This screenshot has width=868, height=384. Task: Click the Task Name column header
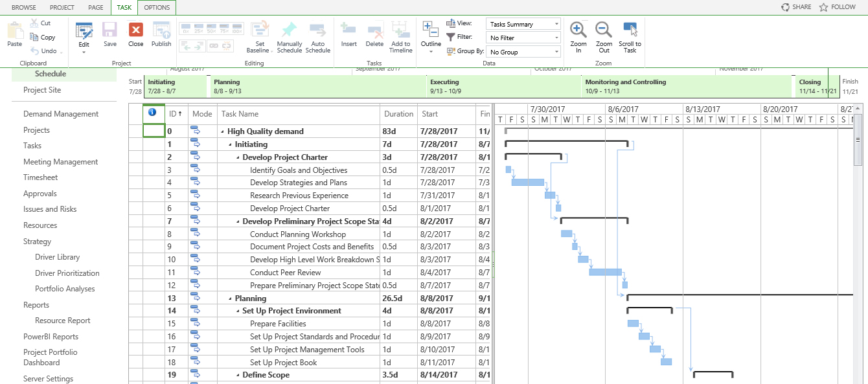pos(299,114)
